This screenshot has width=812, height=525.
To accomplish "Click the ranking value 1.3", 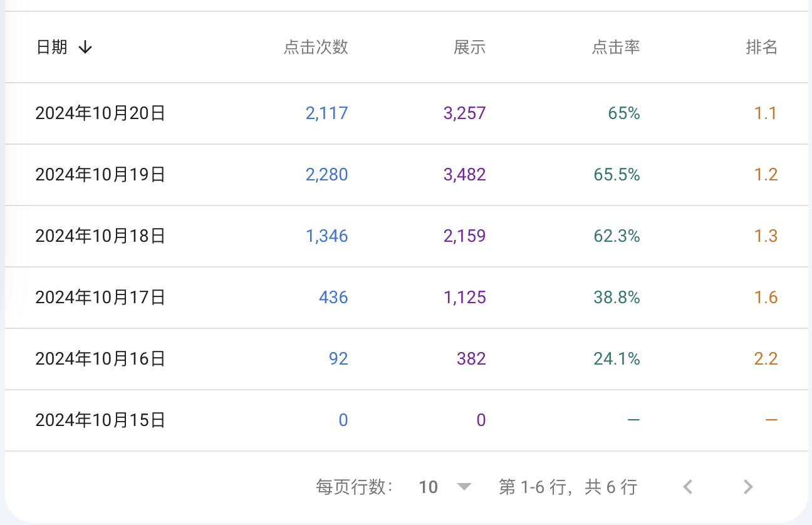I will (x=766, y=236).
